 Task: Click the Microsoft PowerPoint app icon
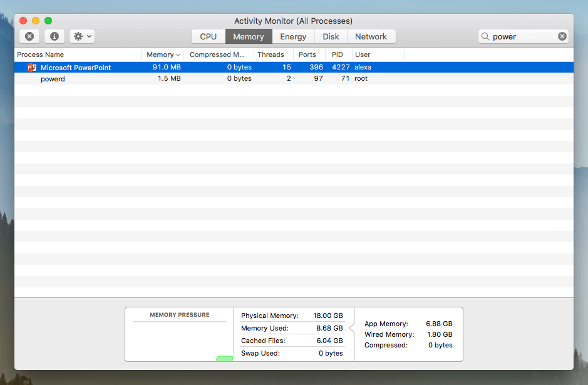[31, 68]
